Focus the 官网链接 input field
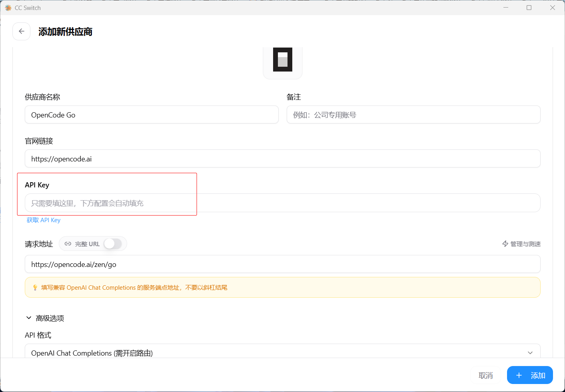Screen dimensions: 565x392 coord(283,159)
